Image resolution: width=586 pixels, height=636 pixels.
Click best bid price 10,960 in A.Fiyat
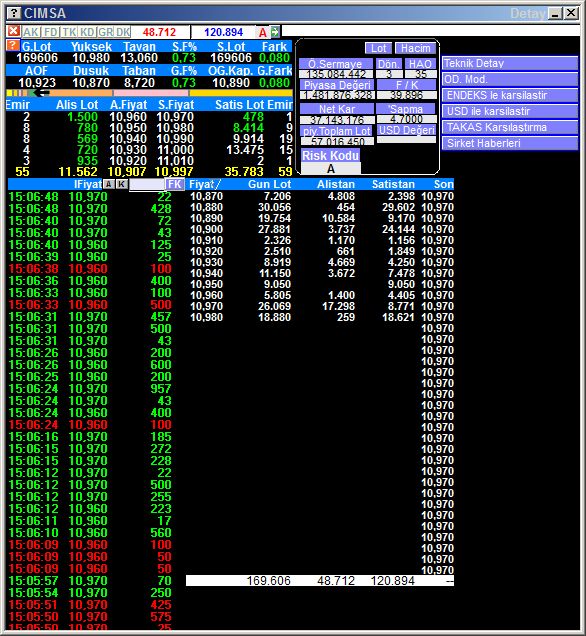coord(128,117)
